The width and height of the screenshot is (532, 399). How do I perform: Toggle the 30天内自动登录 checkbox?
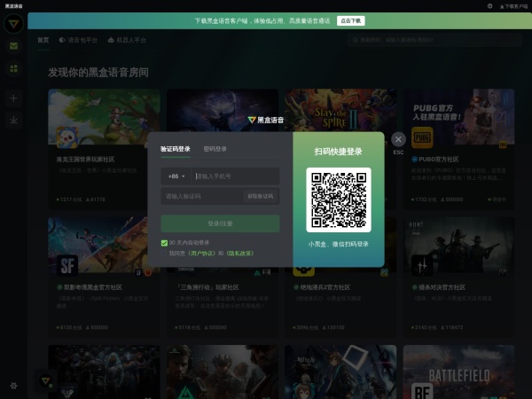[x=164, y=243]
